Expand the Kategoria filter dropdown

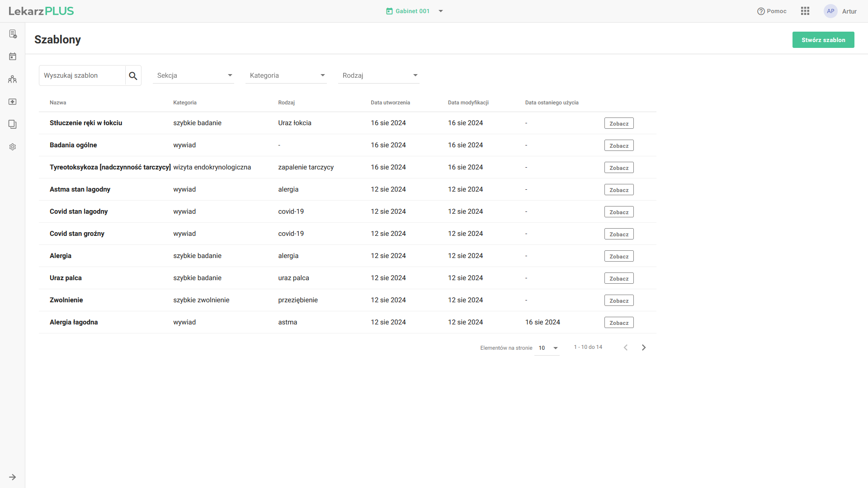pos(286,75)
